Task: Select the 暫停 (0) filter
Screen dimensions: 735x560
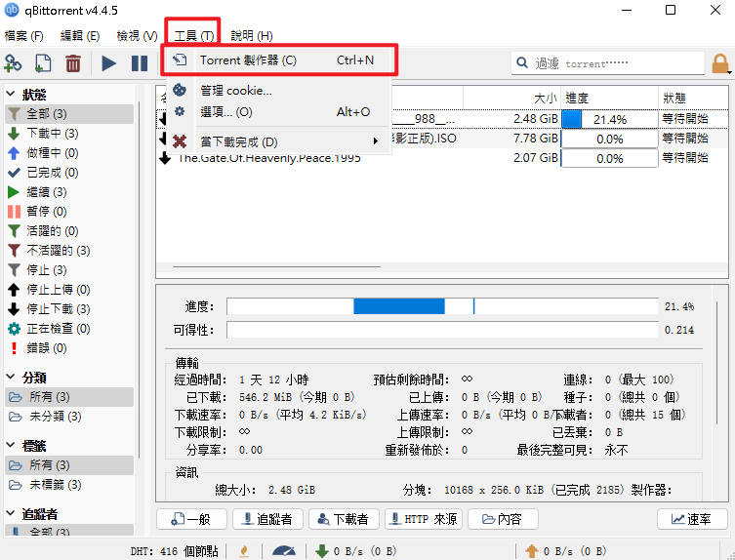Action: pos(69,212)
